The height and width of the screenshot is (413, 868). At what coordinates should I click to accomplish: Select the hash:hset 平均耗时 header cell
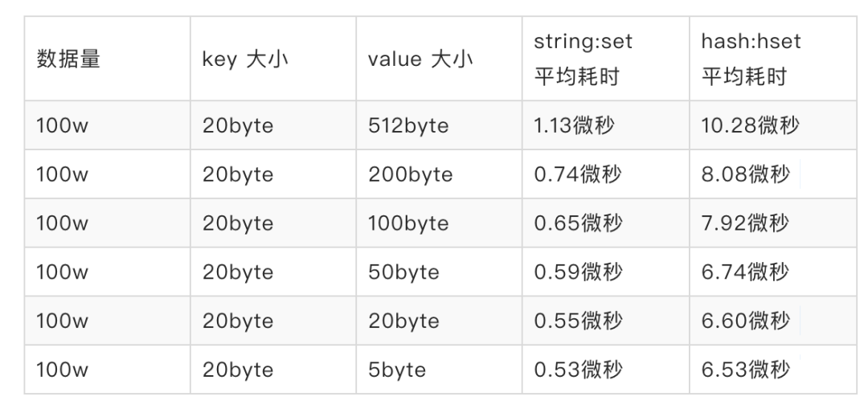point(751,59)
